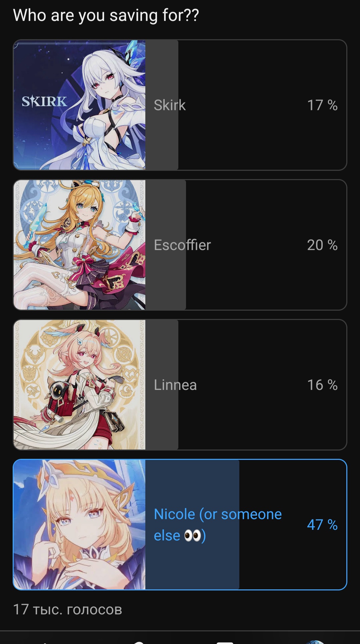Open the Linnea character artwork image

pos(79,385)
